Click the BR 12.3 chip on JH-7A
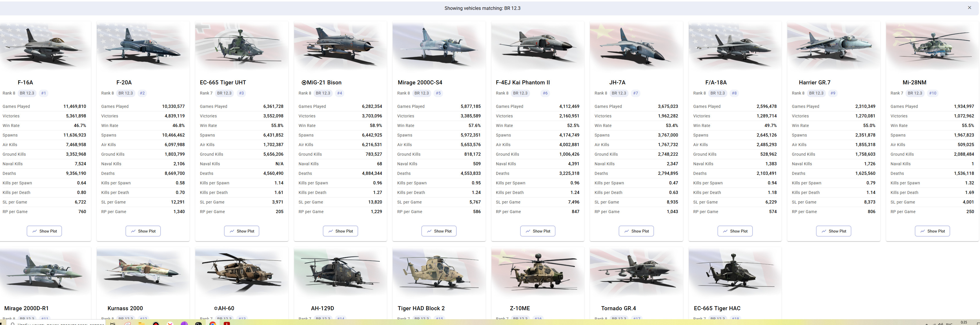Screen dimensions: 980x325 click(x=619, y=93)
